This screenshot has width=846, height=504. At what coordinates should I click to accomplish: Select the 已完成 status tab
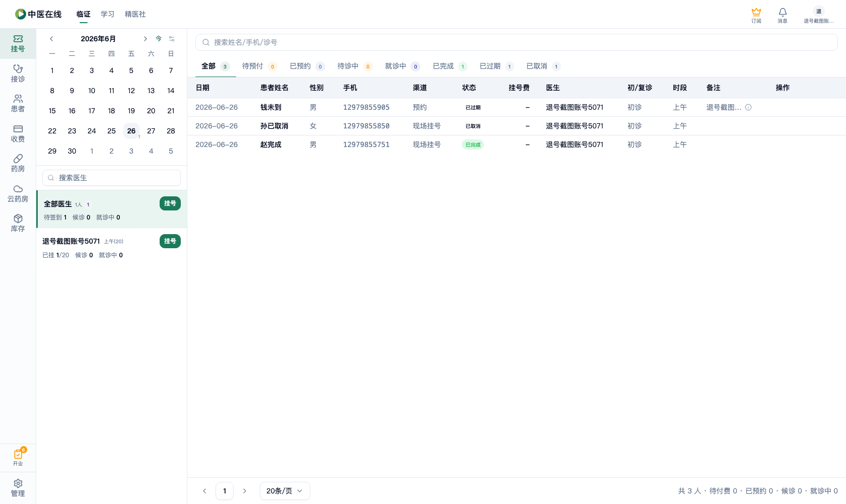tap(449, 66)
